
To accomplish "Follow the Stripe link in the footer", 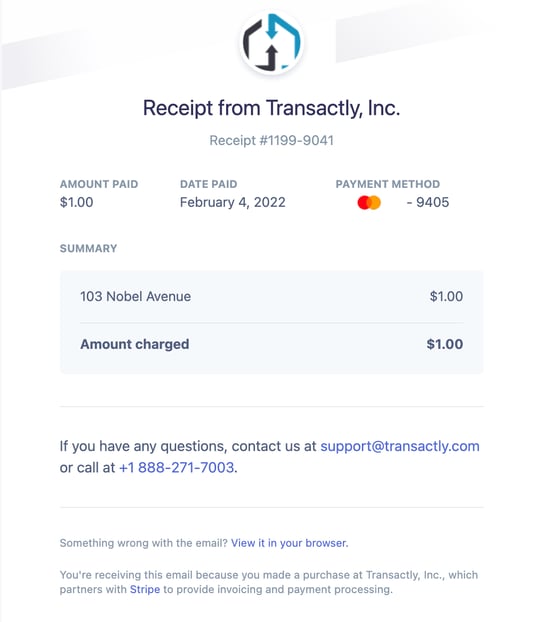I will coord(145,589).
